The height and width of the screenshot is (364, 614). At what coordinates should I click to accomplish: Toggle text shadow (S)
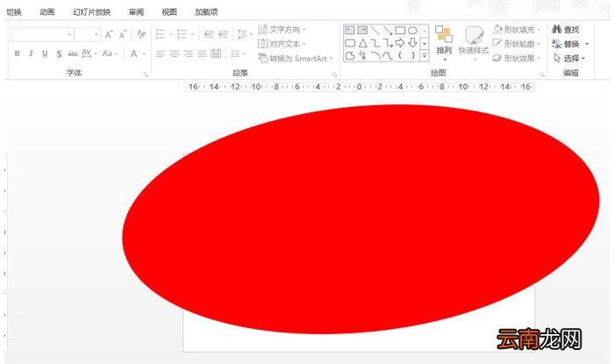coord(59,54)
